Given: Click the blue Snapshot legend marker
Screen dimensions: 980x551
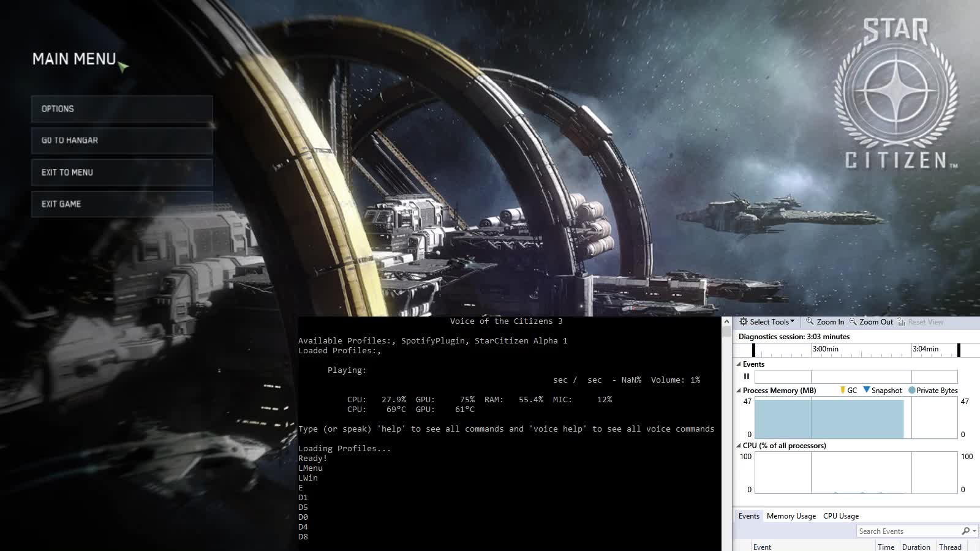Looking at the screenshot, I should click(866, 390).
